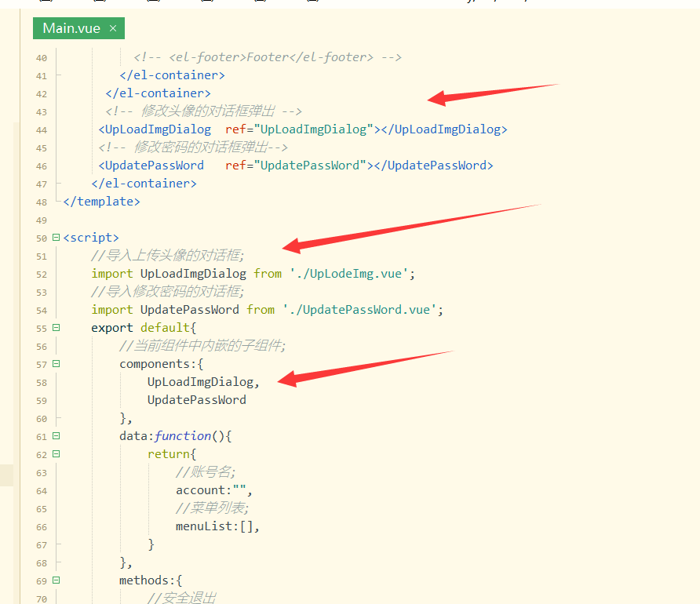Click UpdatePassWord entry inside components

click(196, 400)
